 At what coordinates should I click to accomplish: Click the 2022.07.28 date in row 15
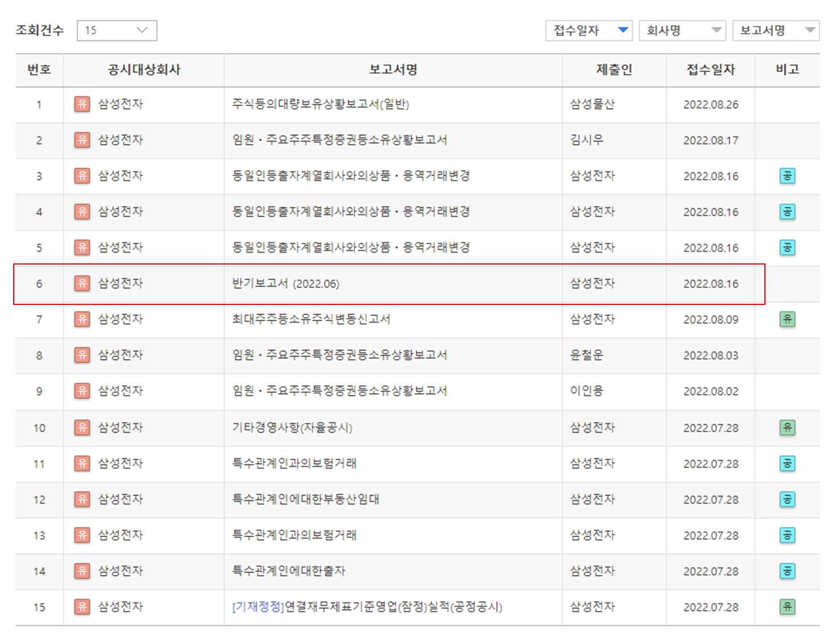coord(711,608)
